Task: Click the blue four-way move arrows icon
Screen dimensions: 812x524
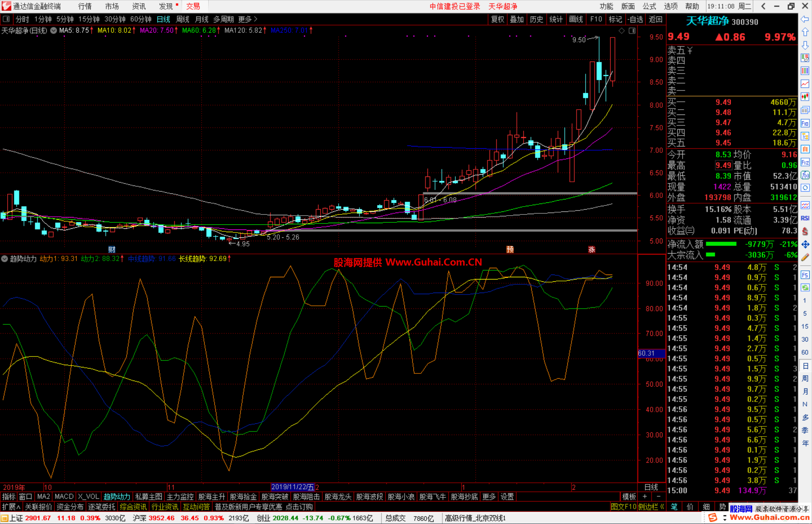Action: [x=805, y=245]
